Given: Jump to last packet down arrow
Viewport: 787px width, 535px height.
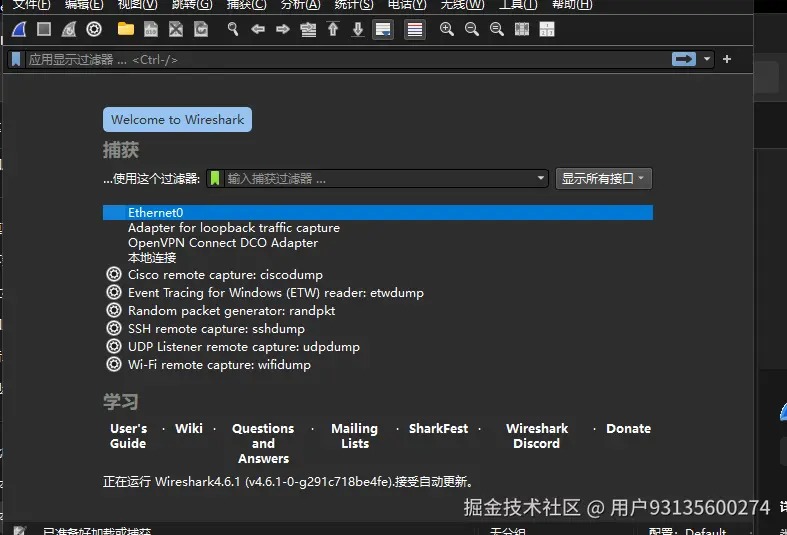Looking at the screenshot, I should (x=358, y=29).
